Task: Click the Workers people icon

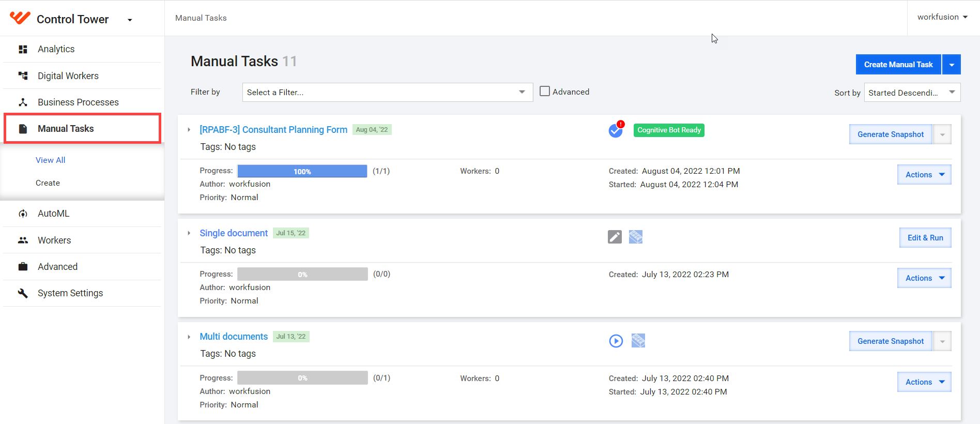Action: (x=23, y=240)
